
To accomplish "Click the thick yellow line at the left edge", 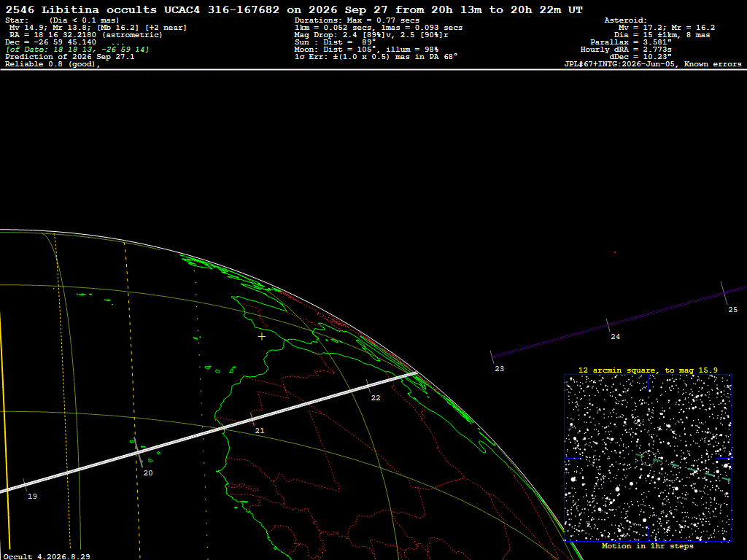I will [x=5, y=429].
